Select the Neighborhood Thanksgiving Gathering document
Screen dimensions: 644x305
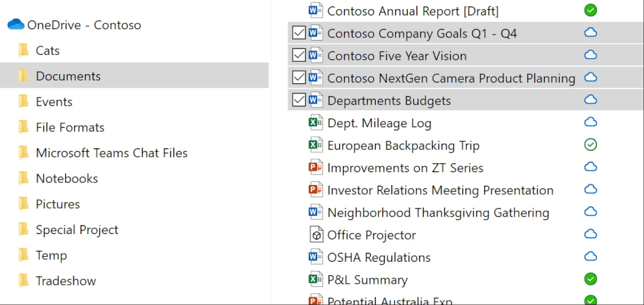[x=438, y=212]
